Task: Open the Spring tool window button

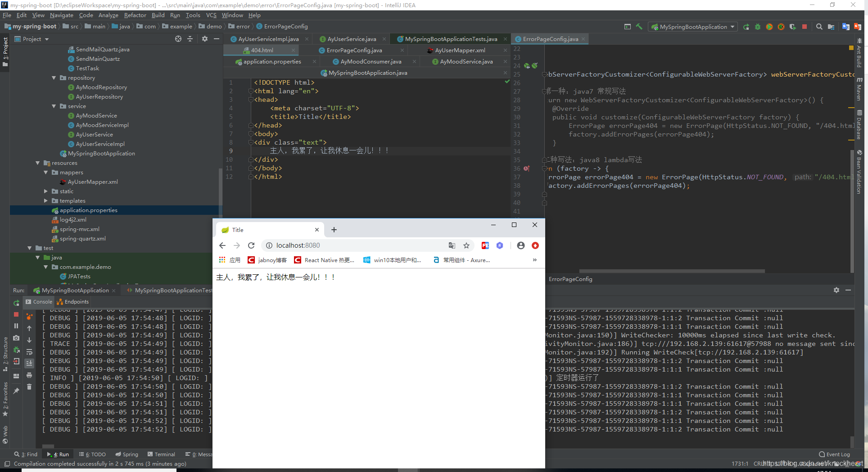Action: pyautogui.click(x=127, y=454)
